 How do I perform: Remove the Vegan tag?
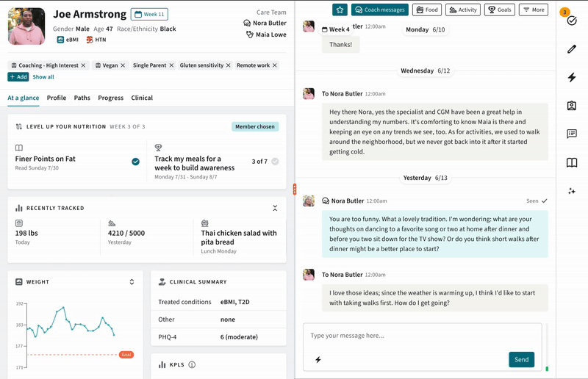[x=125, y=65]
